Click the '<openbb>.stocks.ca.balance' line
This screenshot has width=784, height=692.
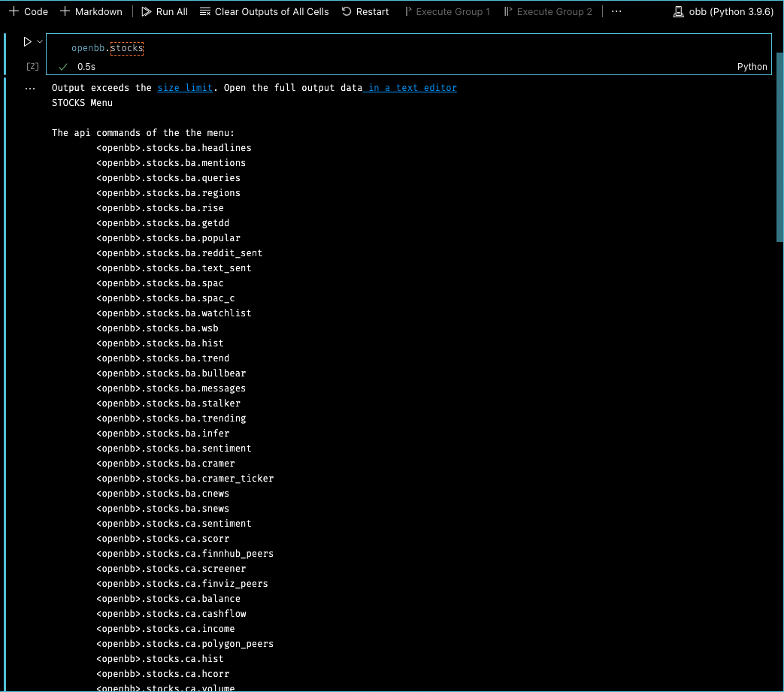pos(168,599)
